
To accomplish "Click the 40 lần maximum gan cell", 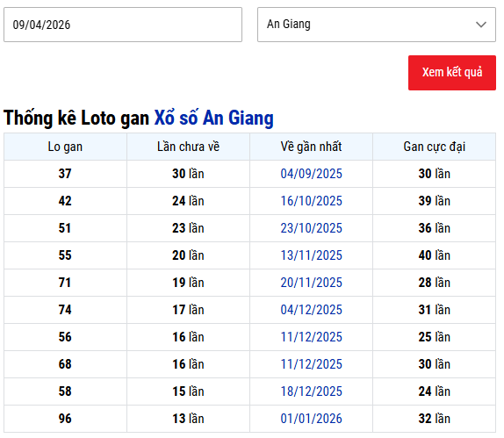I will point(435,255).
